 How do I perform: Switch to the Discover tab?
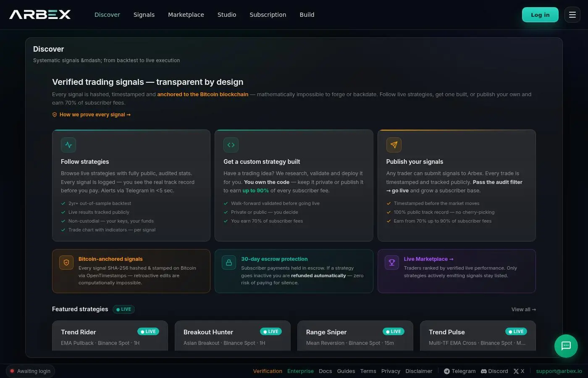point(107,15)
